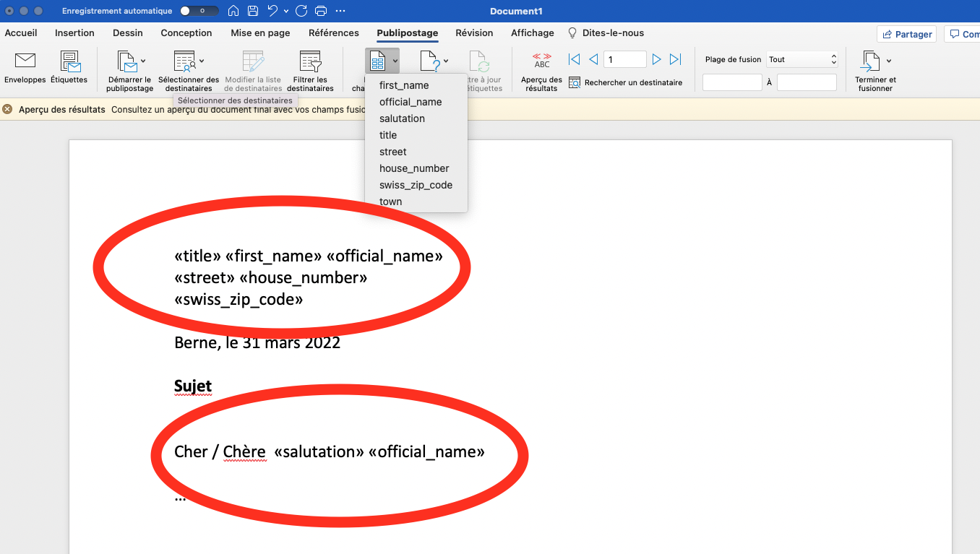Jump to the last record
This screenshot has width=980, height=554.
[676, 59]
